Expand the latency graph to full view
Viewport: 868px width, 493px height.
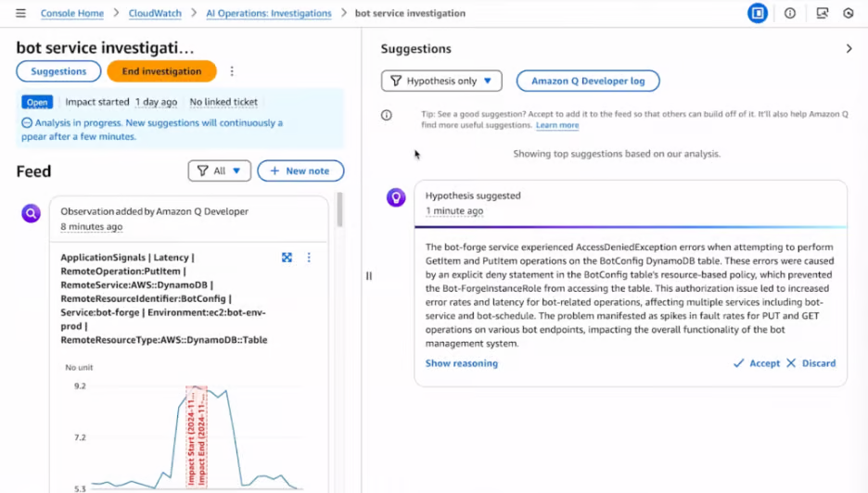[287, 258]
